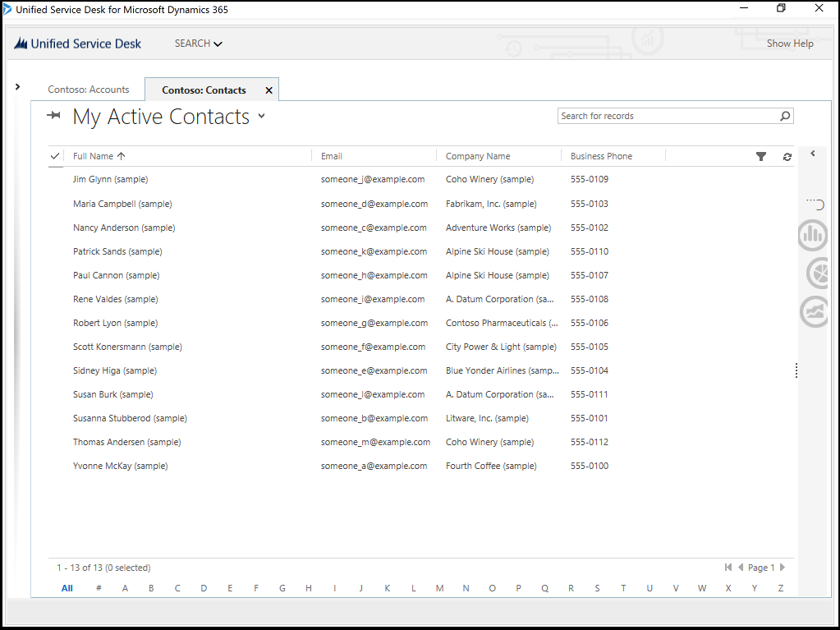840x630 pixels.
Task: Filter contacts by letter A
Action: [125, 587]
